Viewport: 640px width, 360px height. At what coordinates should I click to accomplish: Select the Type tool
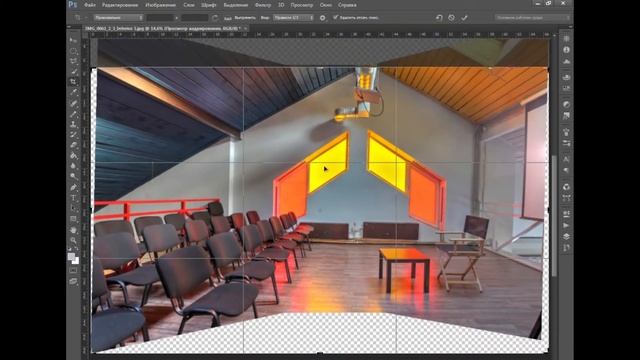tap(73, 198)
